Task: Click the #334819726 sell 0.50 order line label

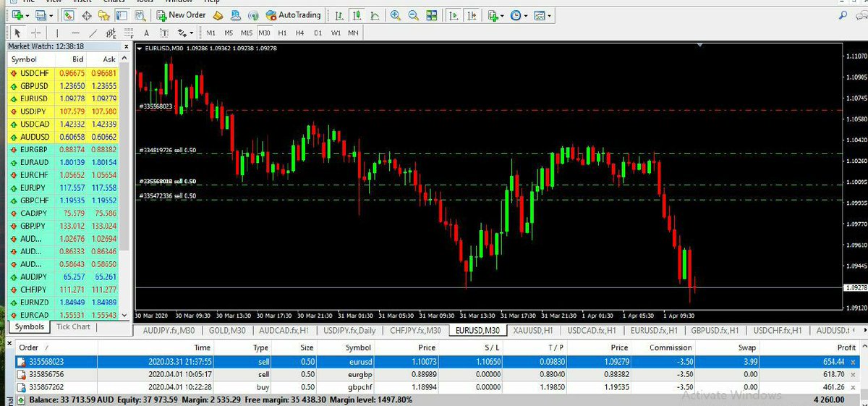Action: [x=168, y=150]
